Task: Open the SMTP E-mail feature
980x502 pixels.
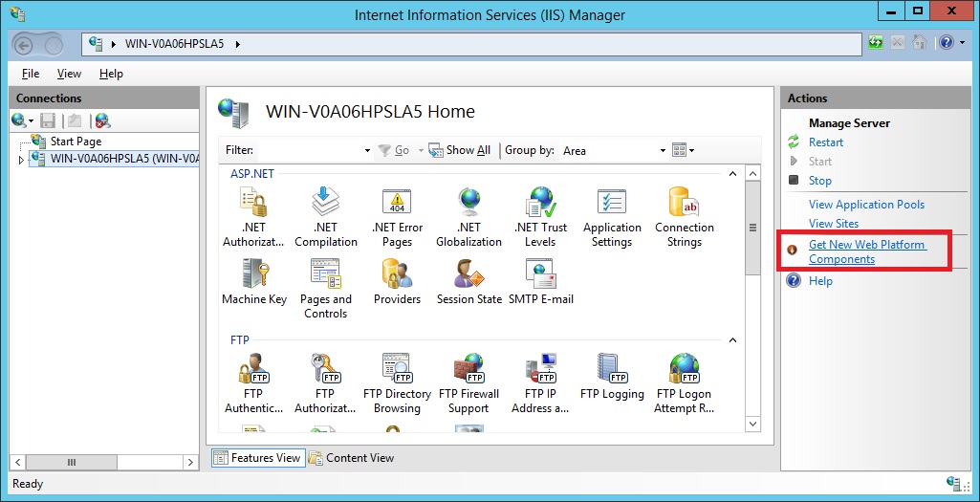Action: 540,281
